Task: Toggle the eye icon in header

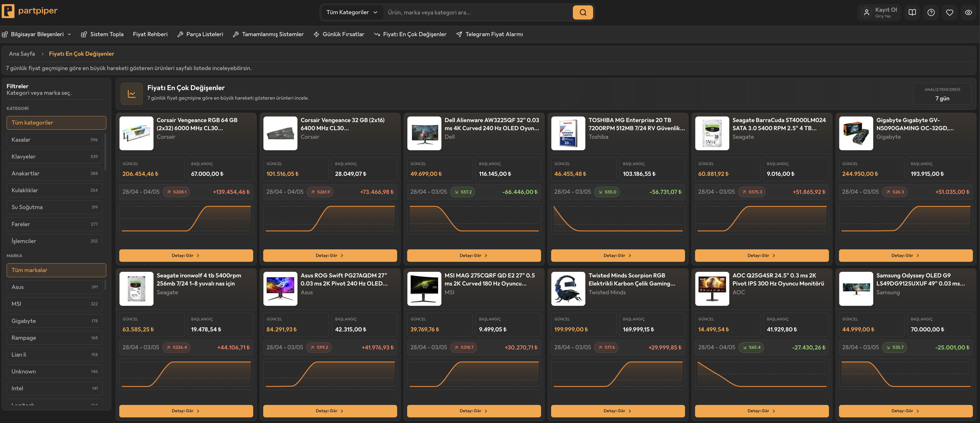Action: 968,12
